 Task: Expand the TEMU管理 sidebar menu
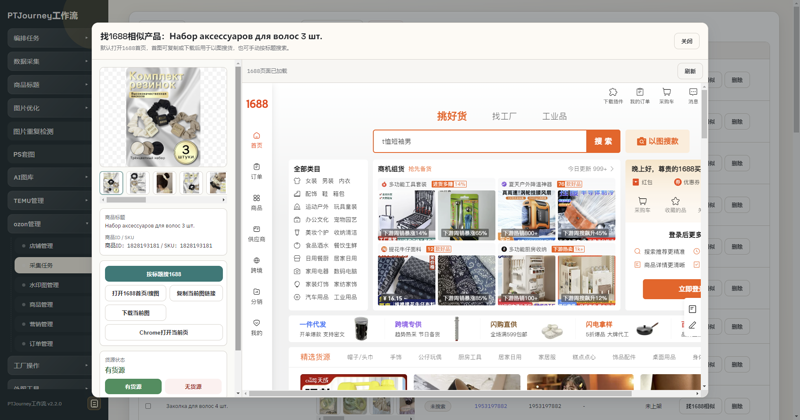click(49, 201)
